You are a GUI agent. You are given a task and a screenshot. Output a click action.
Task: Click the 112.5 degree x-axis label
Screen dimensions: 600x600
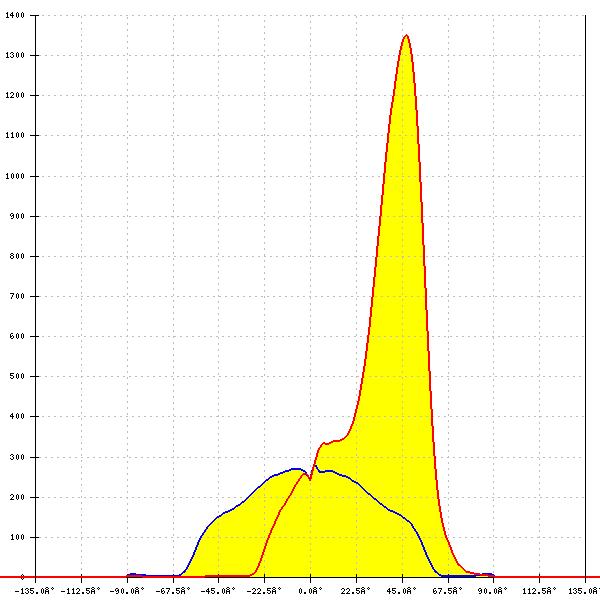539,591
